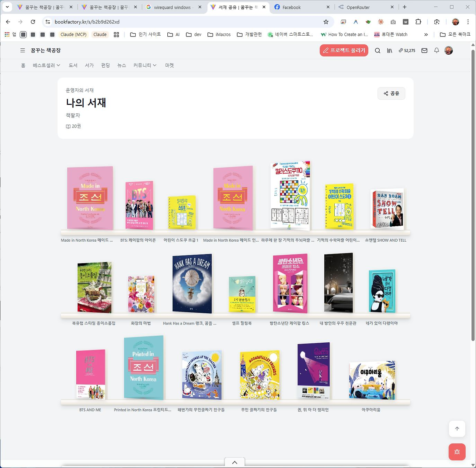The image size is (476, 468).
Task: Open the 도서 menu item
Action: (x=73, y=65)
